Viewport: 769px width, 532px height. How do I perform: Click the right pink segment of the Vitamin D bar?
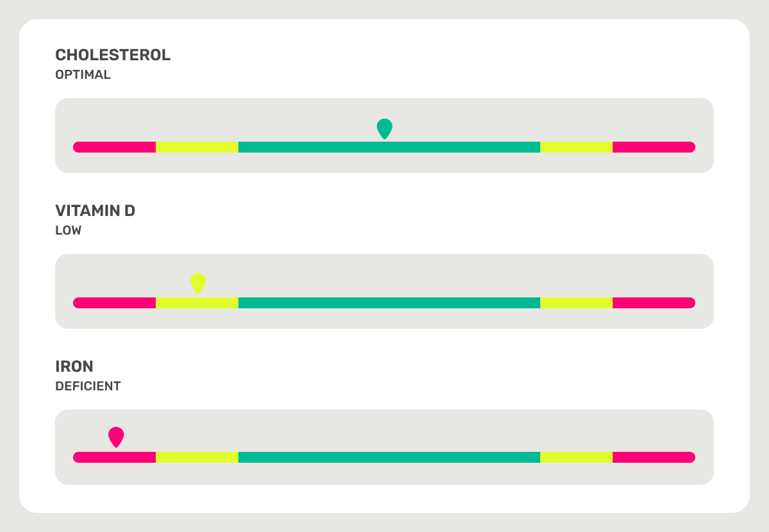pyautogui.click(x=654, y=303)
